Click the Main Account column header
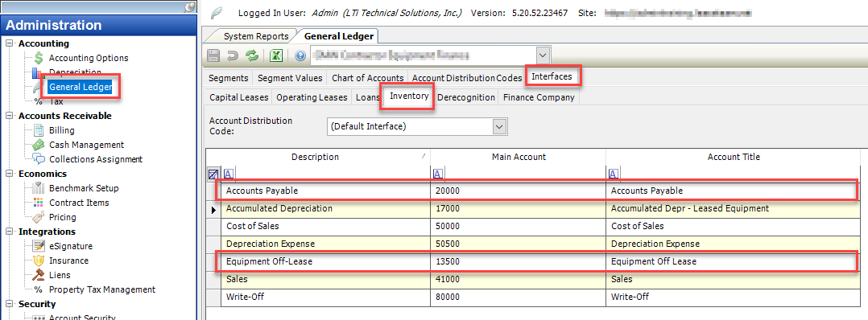The image size is (868, 320). pos(519,157)
